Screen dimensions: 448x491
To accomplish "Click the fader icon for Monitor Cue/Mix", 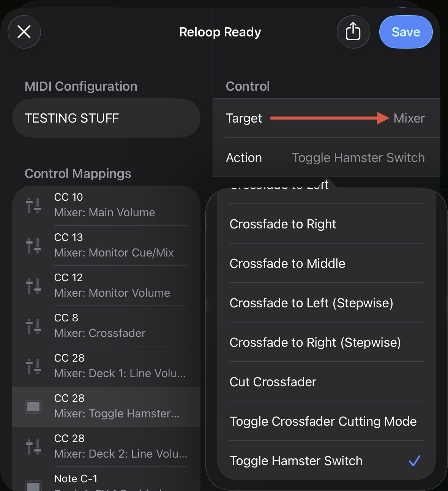I will pos(33,245).
